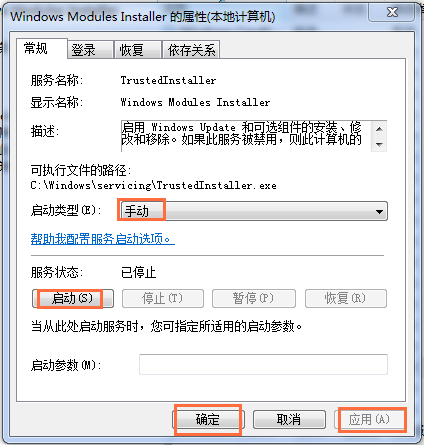Click the 恢复(R) service button
This screenshot has height=445, width=424.
point(346,298)
